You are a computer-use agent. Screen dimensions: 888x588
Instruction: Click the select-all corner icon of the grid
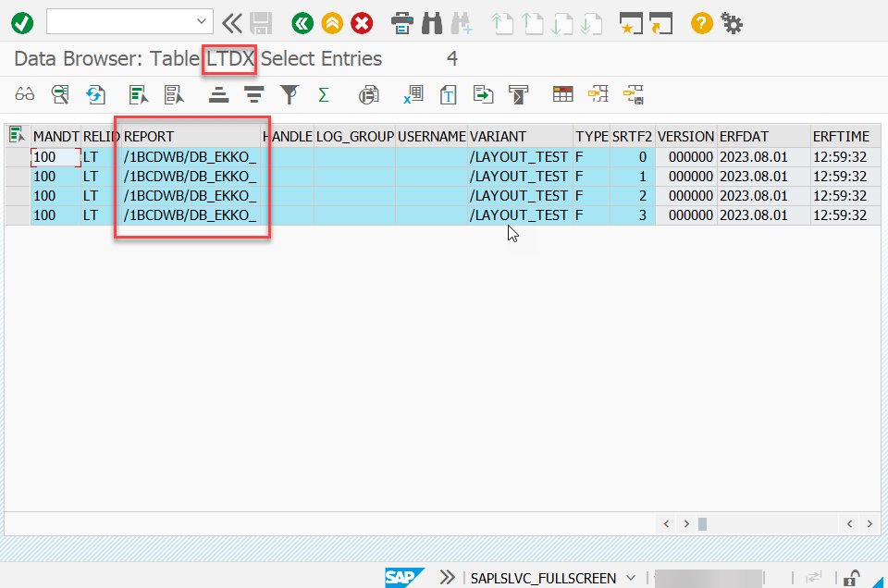point(17,135)
